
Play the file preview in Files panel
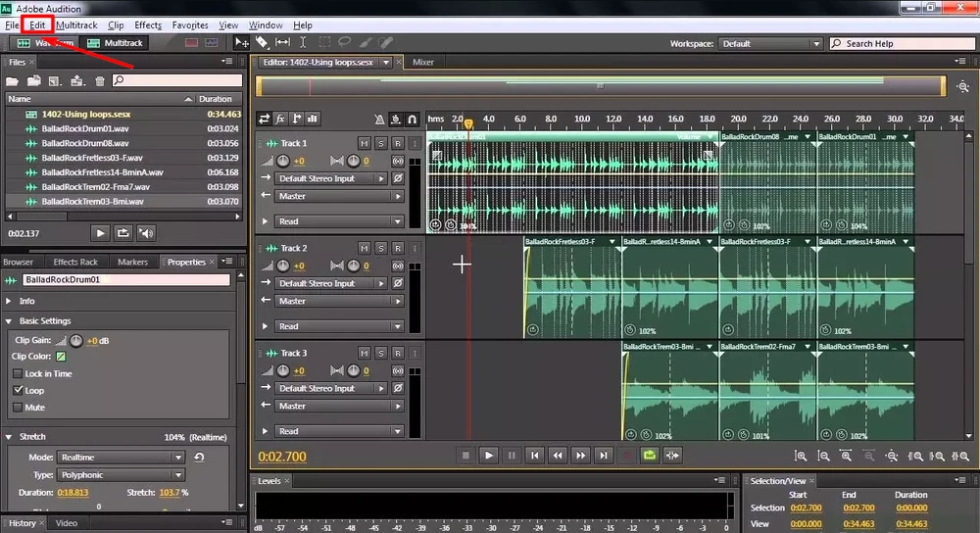100,233
